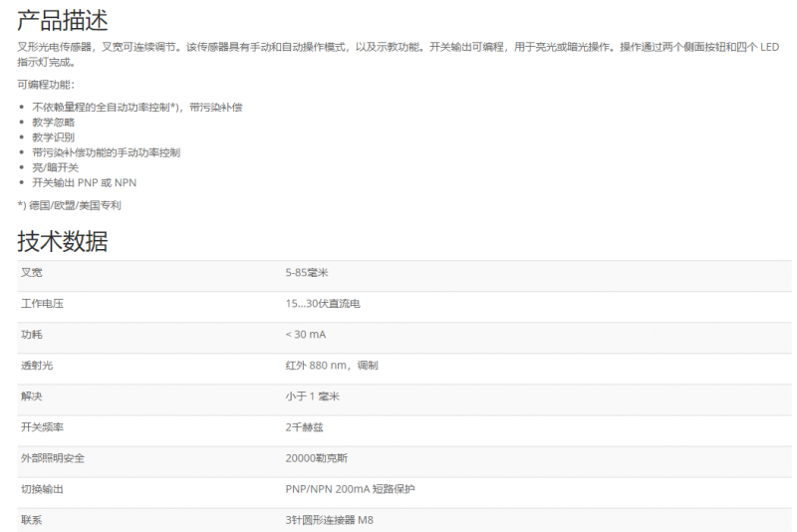
Task: Click the 20000勒克斯 value cell
Action: (x=316, y=458)
